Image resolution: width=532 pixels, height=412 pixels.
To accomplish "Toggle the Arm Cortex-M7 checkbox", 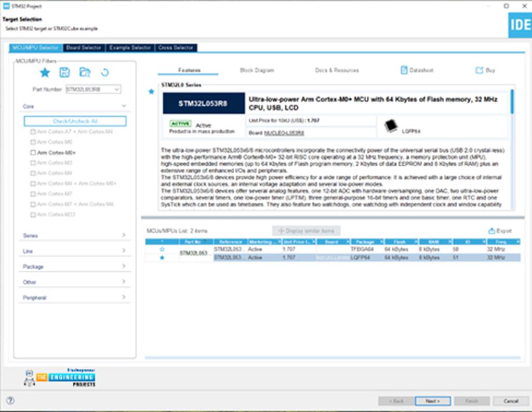I will coord(33,194).
